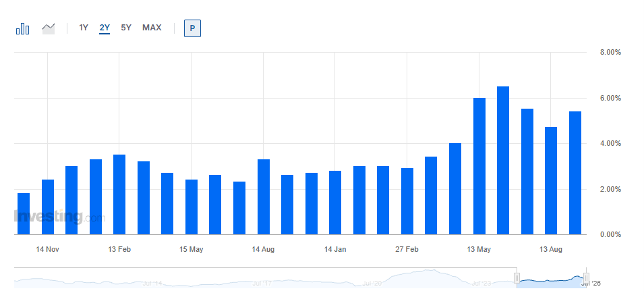The image size is (644, 295).
Task: Click the 13 Aug axis label
Action: (551, 249)
